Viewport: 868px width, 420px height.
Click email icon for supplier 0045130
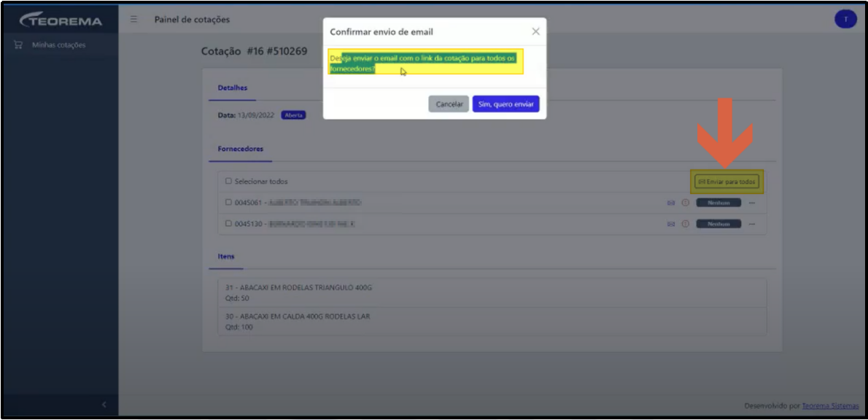[670, 224]
